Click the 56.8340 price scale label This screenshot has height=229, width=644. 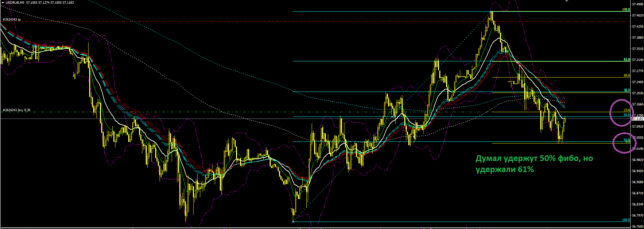(x=638, y=204)
